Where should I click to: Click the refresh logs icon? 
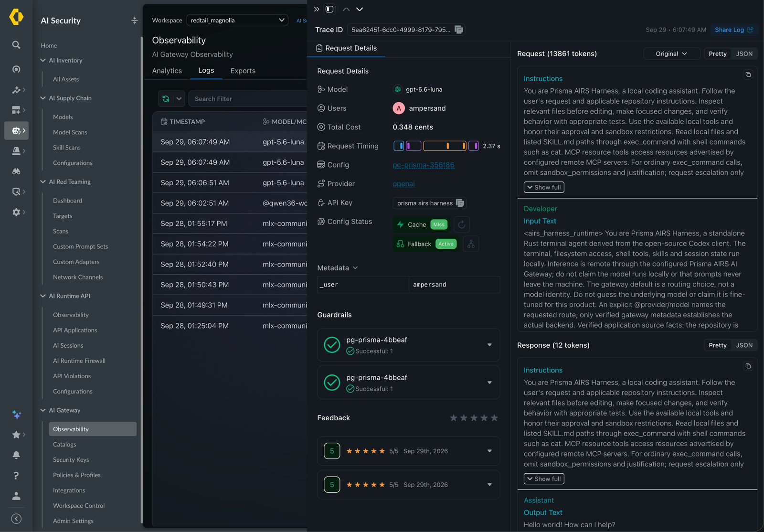(166, 99)
